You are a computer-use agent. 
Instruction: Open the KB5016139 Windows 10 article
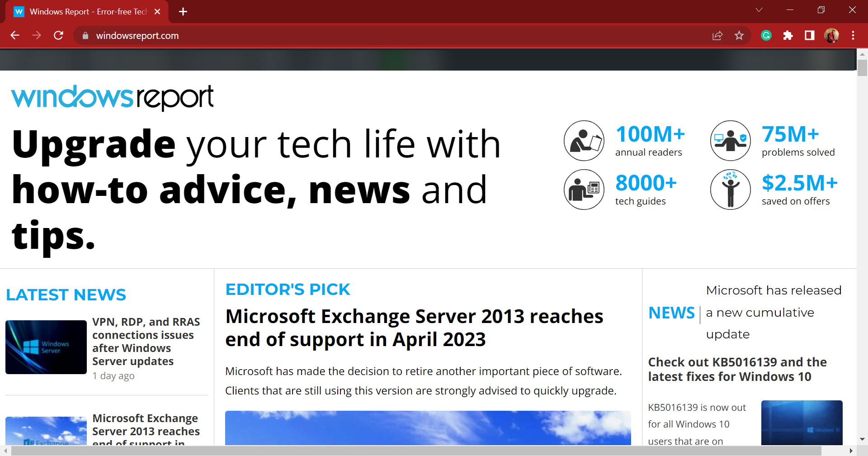tap(737, 369)
